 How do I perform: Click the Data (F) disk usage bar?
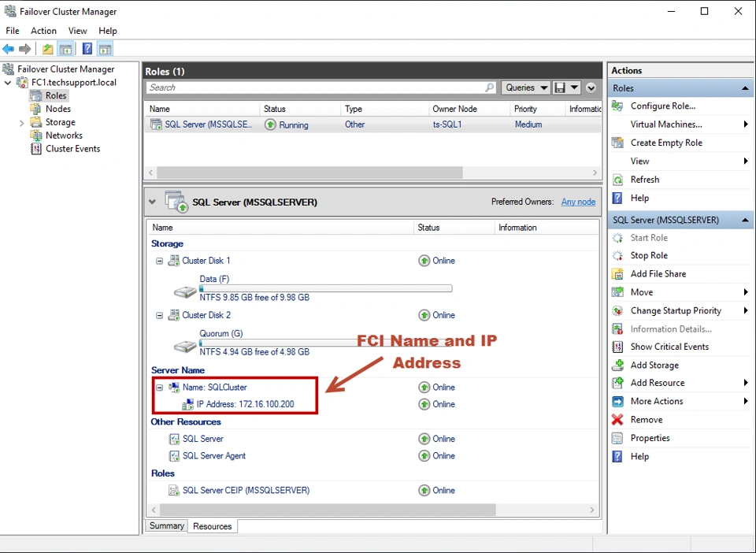pos(325,288)
